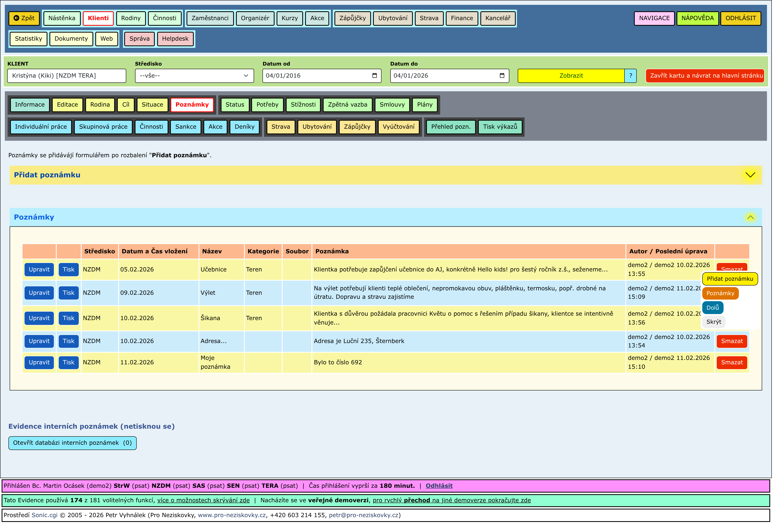Viewport: 773px width, 532px height.
Task: Click the Odhlásit link in status bar
Action: tap(439, 486)
